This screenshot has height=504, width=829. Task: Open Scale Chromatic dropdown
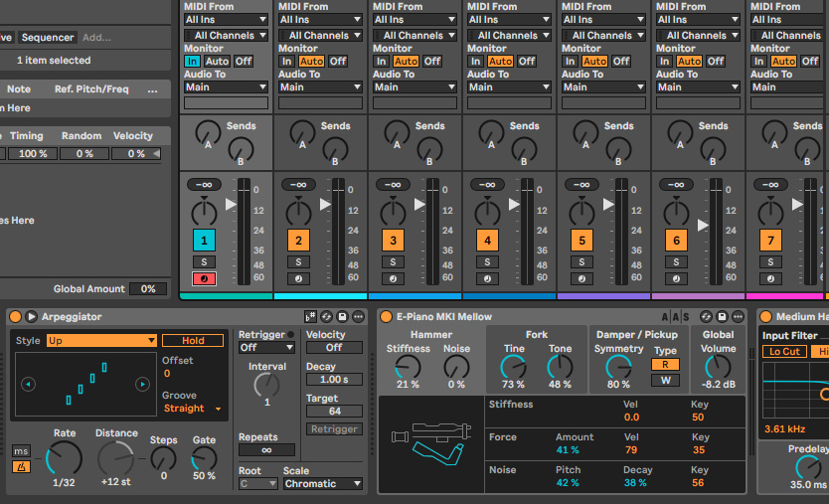[322, 484]
